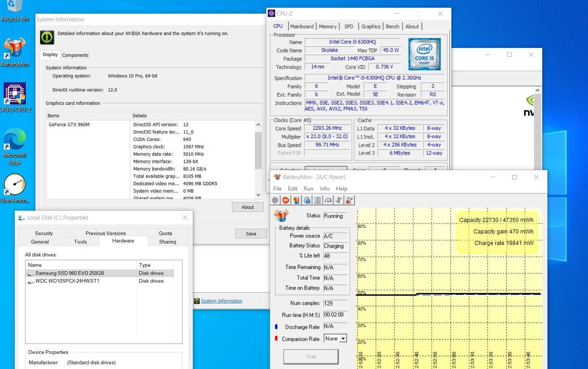Click the red Stop sign toolbar icon
This screenshot has height=369, width=588.
(286, 200)
